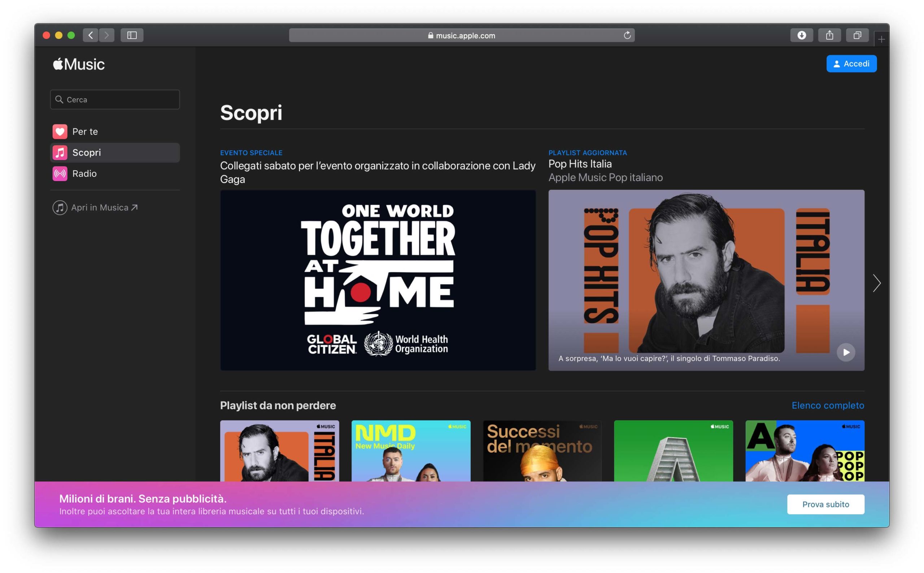This screenshot has width=924, height=573.
Task: Open a new tab with plus icon
Action: pos(881,39)
